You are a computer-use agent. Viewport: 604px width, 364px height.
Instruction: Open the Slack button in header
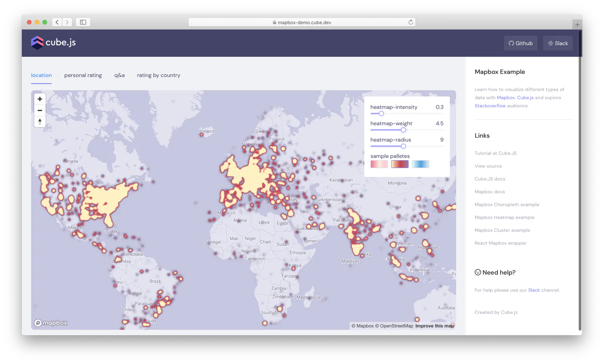558,43
